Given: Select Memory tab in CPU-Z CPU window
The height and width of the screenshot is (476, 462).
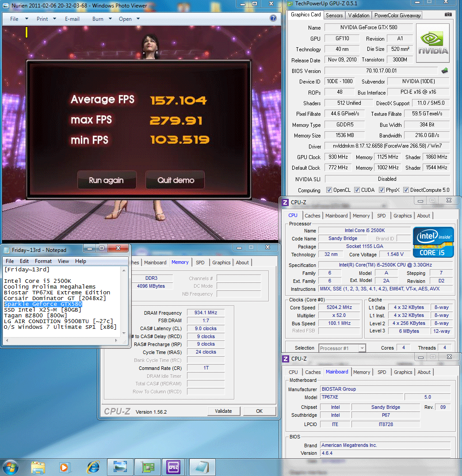Looking at the screenshot, I should click(361, 216).
